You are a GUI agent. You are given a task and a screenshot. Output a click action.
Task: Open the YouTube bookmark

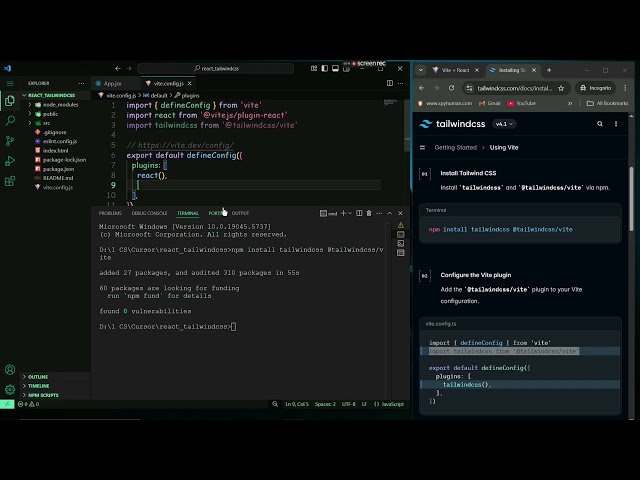pyautogui.click(x=522, y=103)
